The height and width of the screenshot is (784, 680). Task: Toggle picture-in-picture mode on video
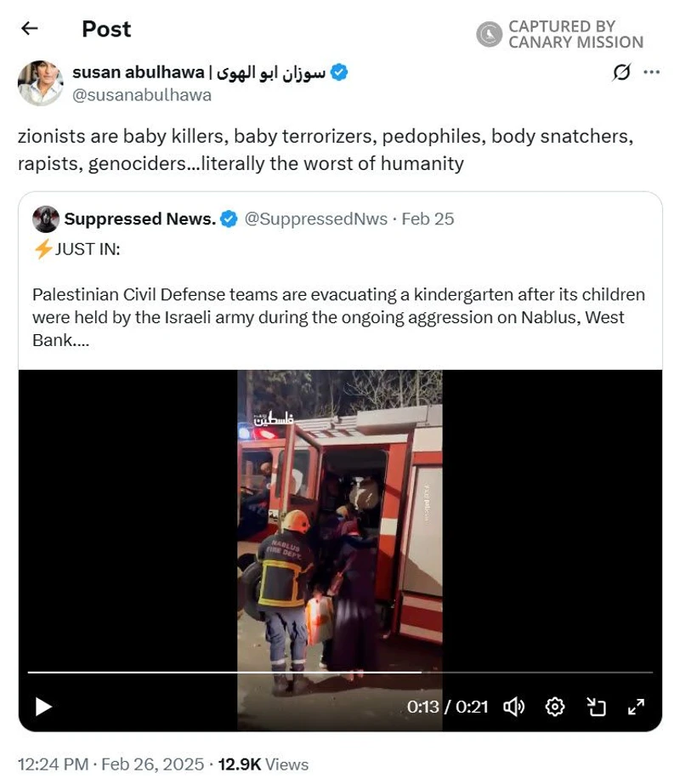(596, 707)
